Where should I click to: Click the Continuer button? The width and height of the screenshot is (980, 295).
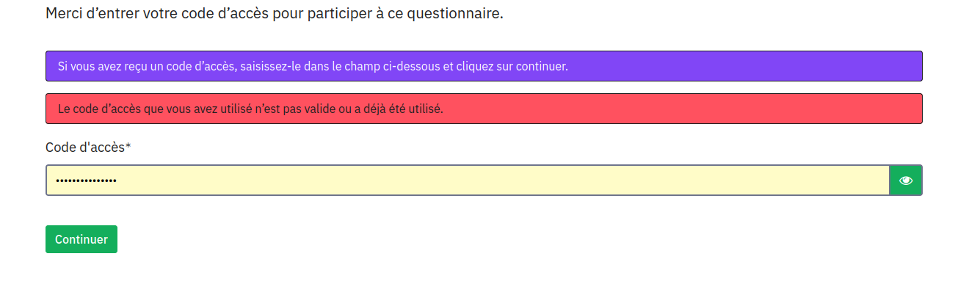pyautogui.click(x=81, y=239)
